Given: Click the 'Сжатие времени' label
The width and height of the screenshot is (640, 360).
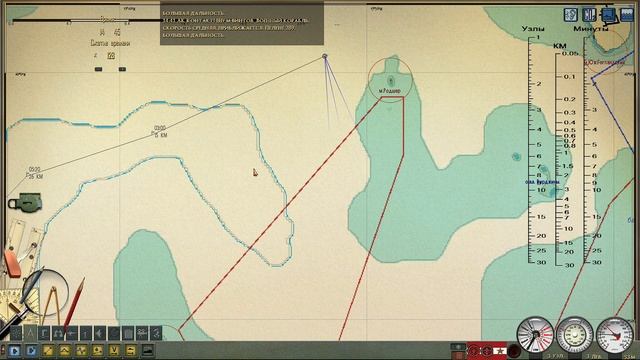Looking at the screenshot, I should coord(110,43).
